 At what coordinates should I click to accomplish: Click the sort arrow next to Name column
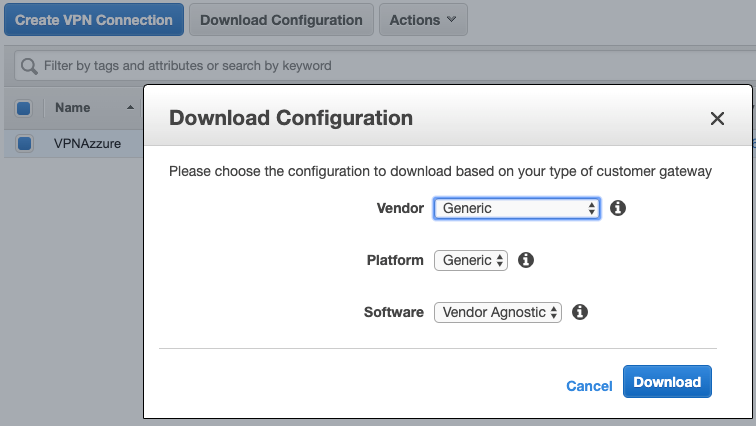pos(130,107)
